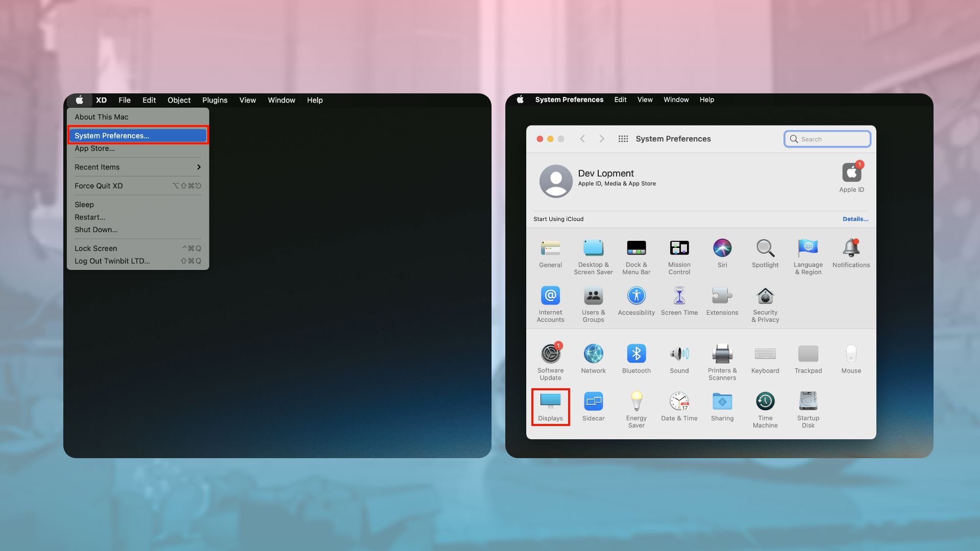Open the General preferences pane
The height and width of the screenshot is (551, 980).
tap(550, 254)
